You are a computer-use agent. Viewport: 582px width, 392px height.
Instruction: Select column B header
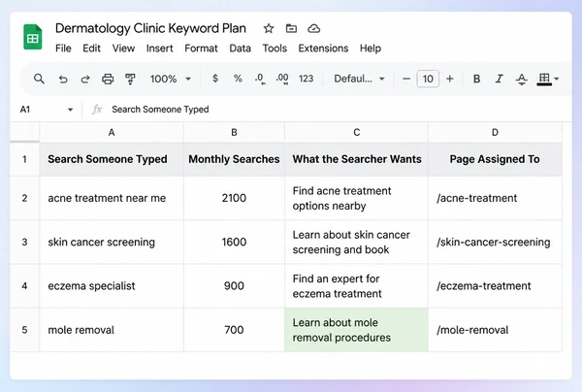click(234, 132)
